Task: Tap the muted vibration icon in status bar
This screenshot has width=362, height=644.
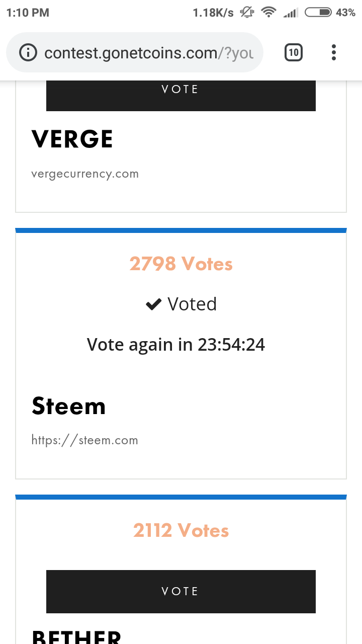Action: 247,13
